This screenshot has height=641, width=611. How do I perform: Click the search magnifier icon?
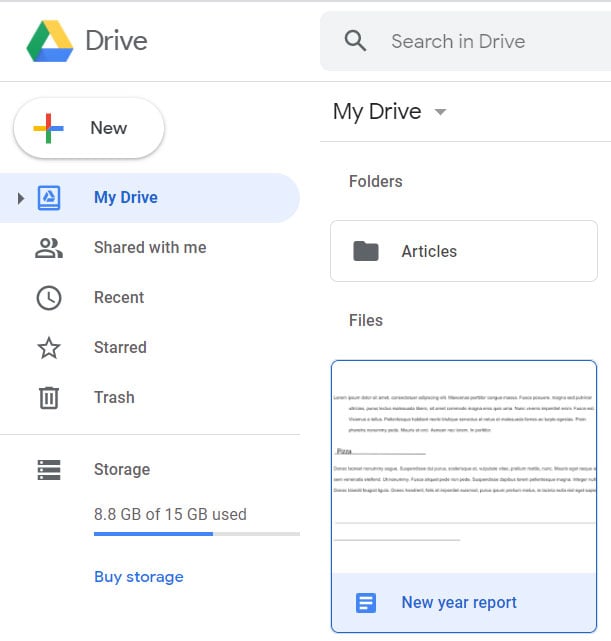coord(355,41)
